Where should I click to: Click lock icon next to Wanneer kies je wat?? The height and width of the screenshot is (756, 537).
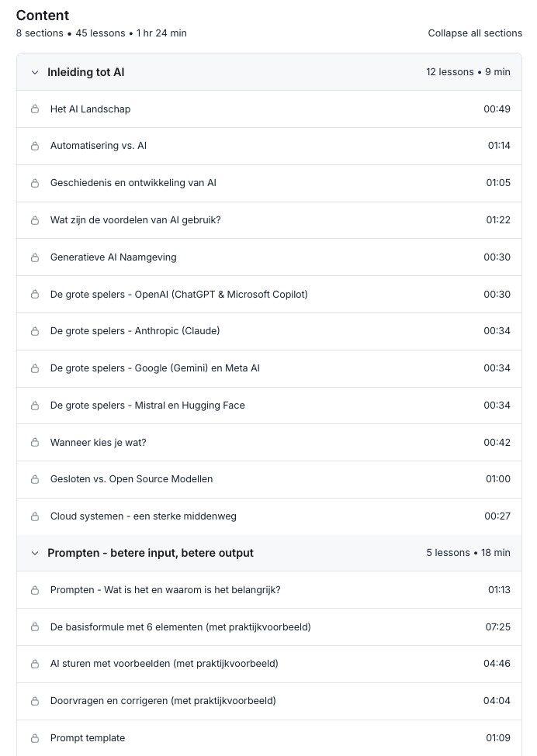pos(34,443)
